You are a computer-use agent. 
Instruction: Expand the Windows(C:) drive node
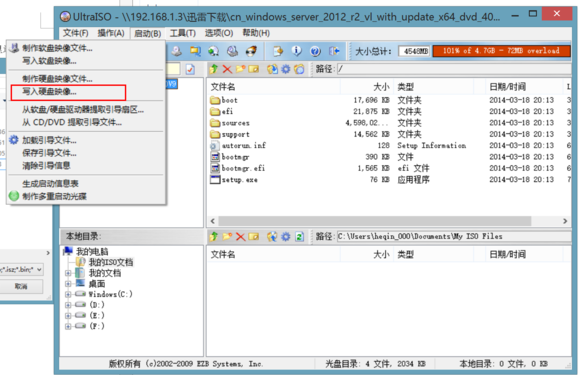[x=68, y=295]
